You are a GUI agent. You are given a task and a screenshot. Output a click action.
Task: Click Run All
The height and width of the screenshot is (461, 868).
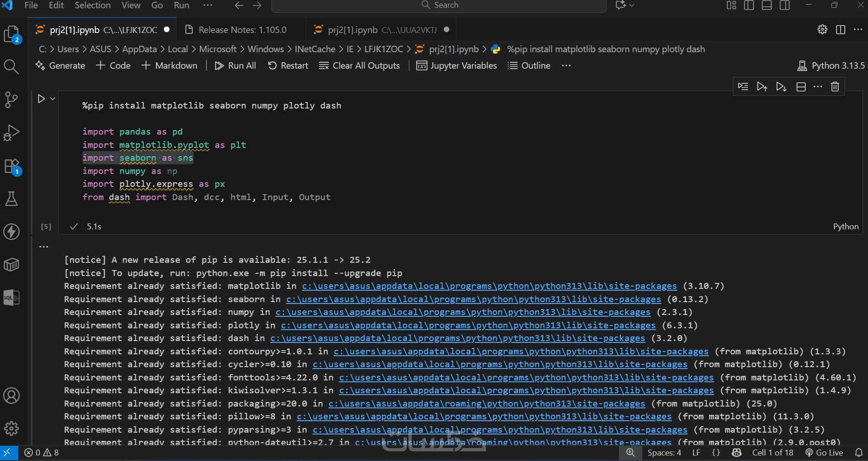[x=235, y=65]
